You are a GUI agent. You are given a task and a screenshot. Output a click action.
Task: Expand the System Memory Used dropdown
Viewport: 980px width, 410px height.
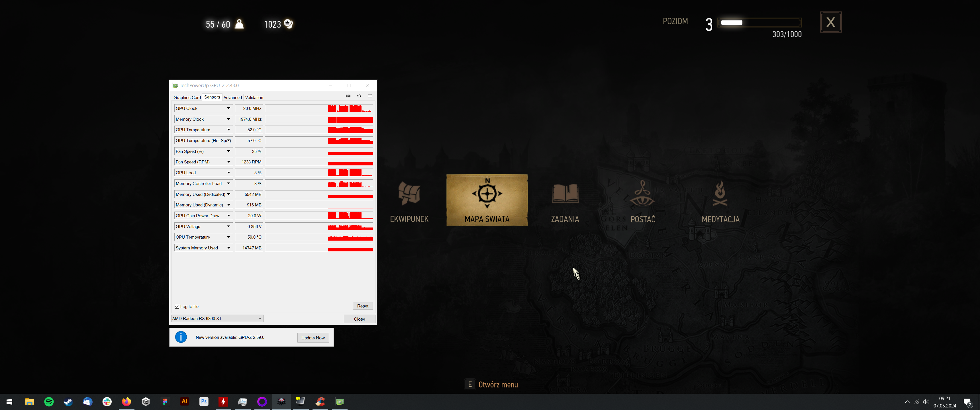(x=229, y=248)
